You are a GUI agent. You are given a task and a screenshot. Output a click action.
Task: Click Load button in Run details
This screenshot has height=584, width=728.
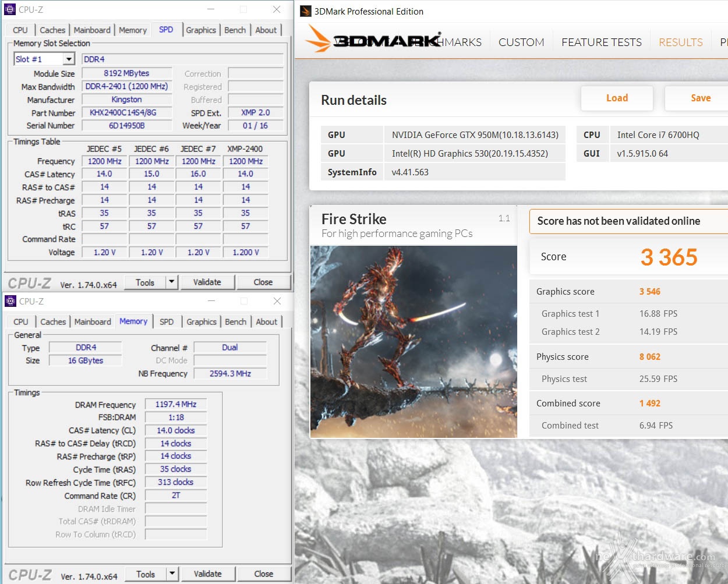pyautogui.click(x=617, y=98)
